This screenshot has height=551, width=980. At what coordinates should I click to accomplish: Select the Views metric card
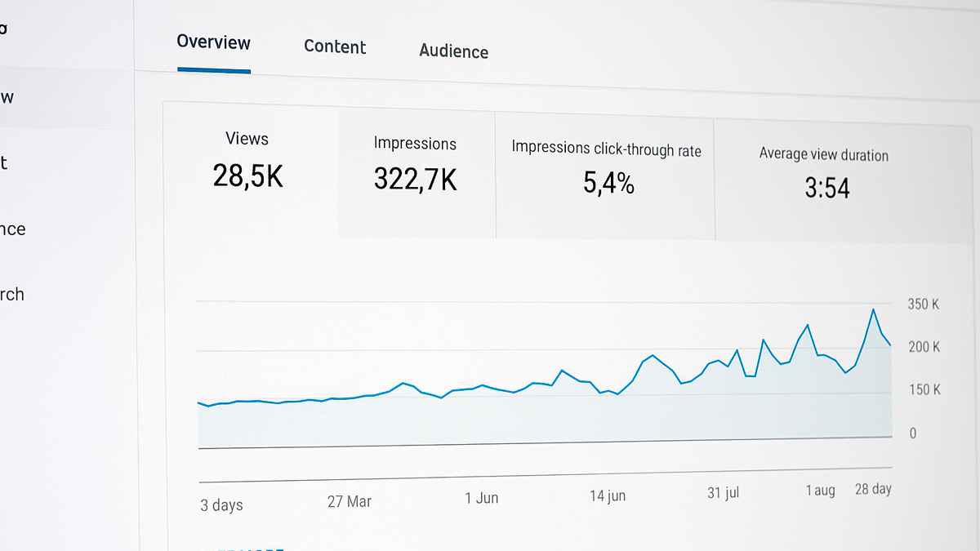(247, 162)
